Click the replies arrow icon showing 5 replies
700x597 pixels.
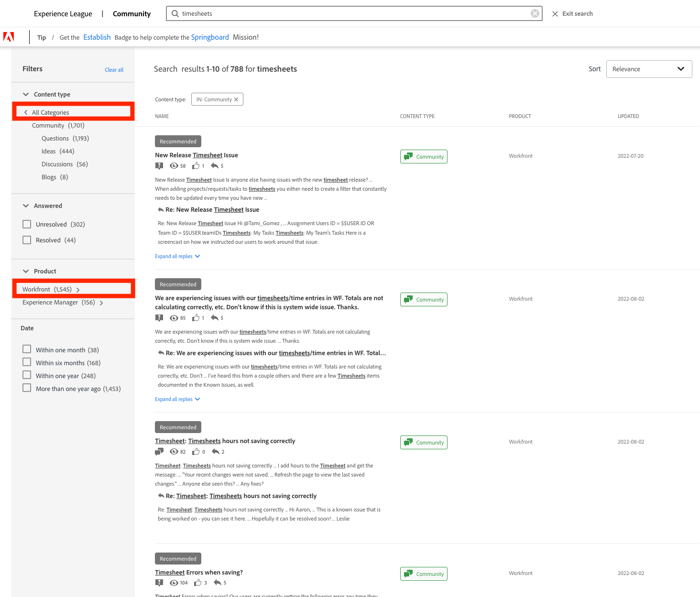click(215, 166)
